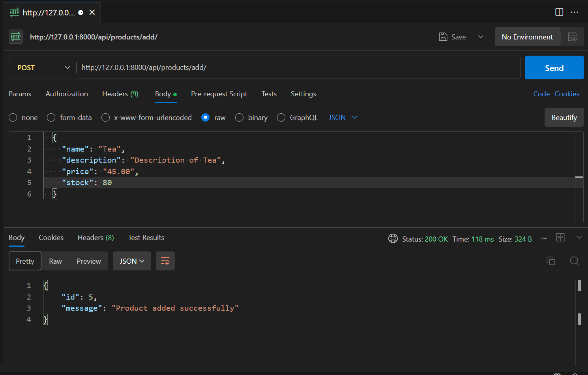Click the split editor icon
This screenshot has width=588, height=375.
click(x=559, y=12)
